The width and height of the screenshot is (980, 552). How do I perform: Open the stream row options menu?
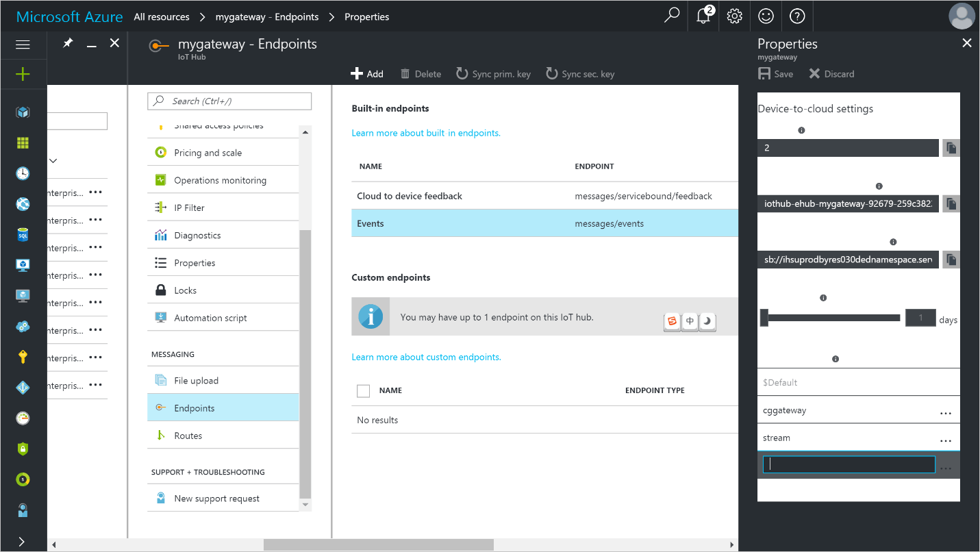pyautogui.click(x=946, y=439)
